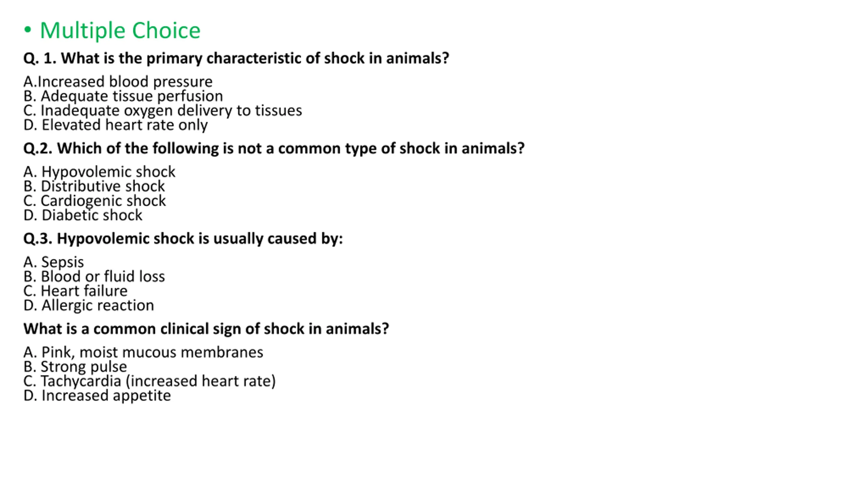Click the Q.3 Hypovolemic shock caused by question
The width and height of the screenshot is (868, 488).
[183, 239]
